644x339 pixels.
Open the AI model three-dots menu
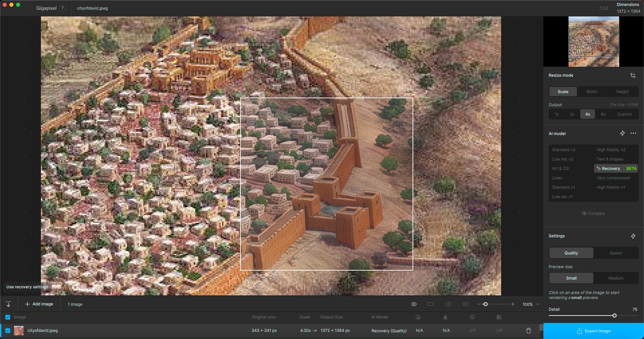point(633,133)
